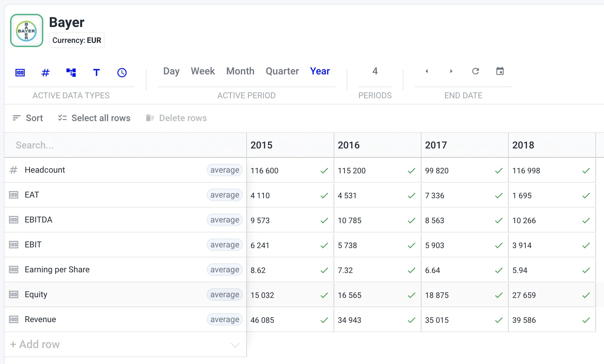The image size is (604, 364).
Task: Click the checkmark beside 16 565
Action: [411, 295]
